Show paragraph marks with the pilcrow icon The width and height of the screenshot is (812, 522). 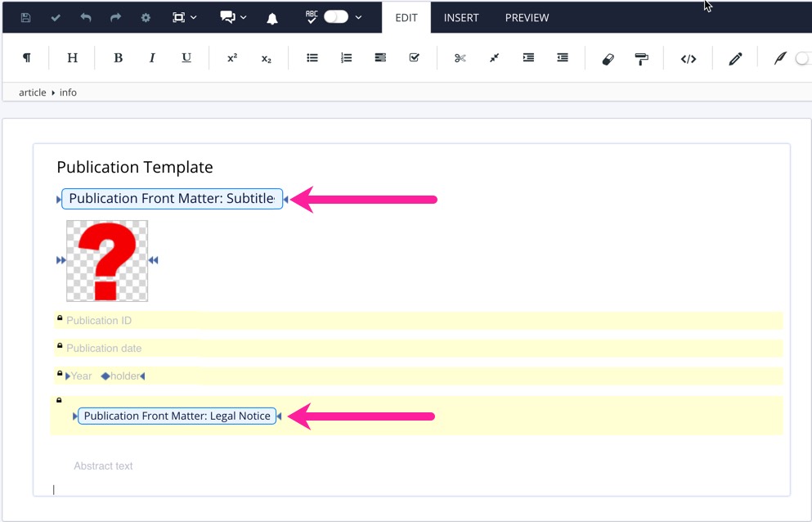(27, 57)
